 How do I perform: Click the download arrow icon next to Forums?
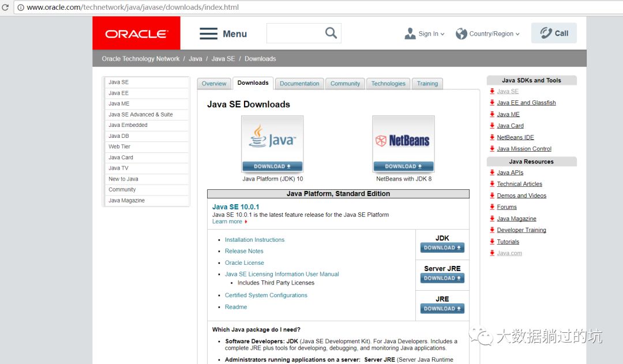[x=492, y=207]
